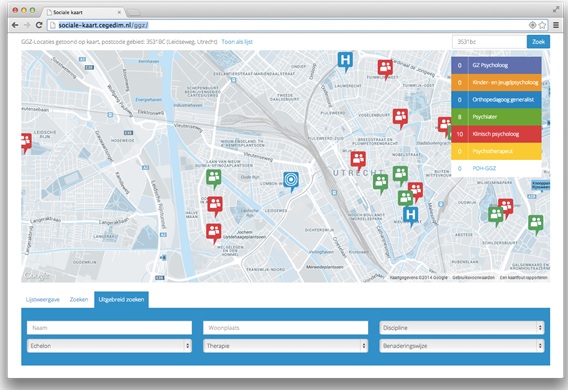Select the hospital H marker near Nieuwegracht
The image size is (568, 391).
tap(410, 216)
